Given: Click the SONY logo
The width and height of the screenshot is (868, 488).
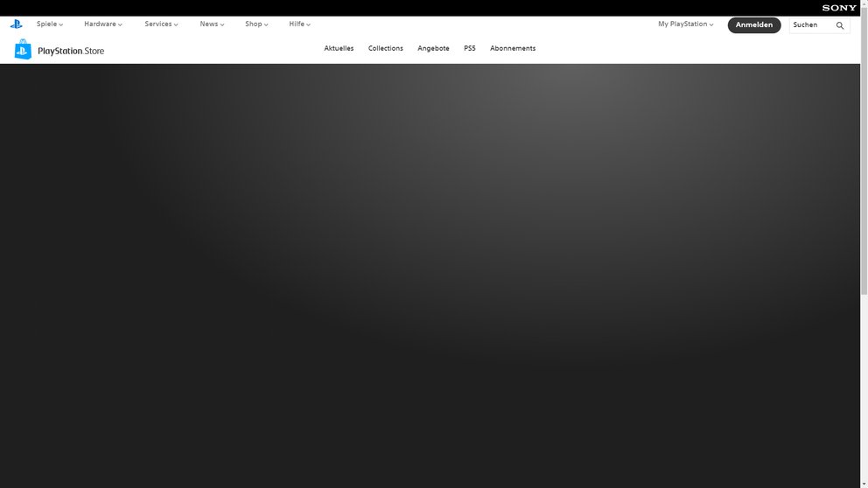Looking at the screenshot, I should click(x=839, y=8).
